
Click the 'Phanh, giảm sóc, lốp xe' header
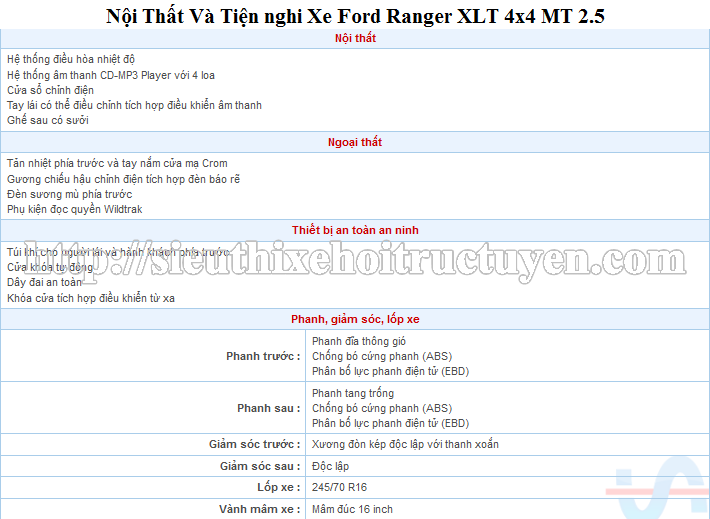click(355, 319)
